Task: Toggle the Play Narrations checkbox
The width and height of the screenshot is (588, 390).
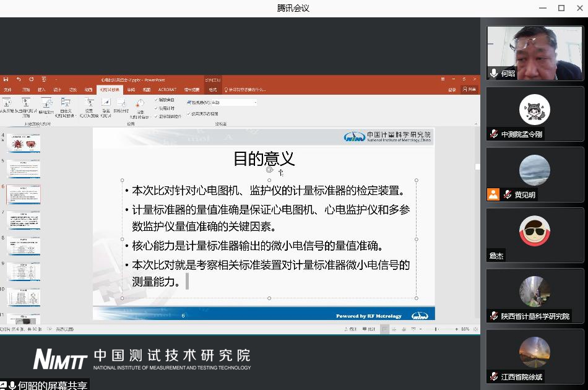Action: point(156,100)
